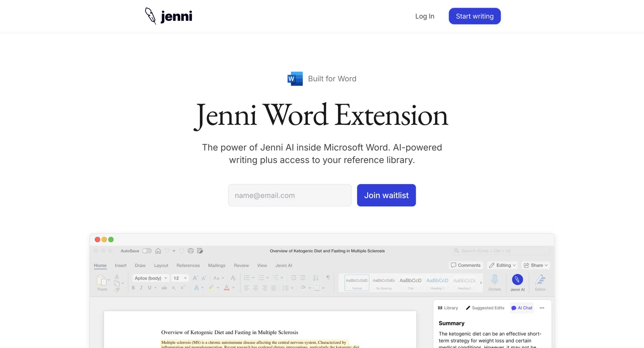Viewport: 644px width, 348px height.
Task: Toggle the AutoSave switch
Action: point(147,251)
